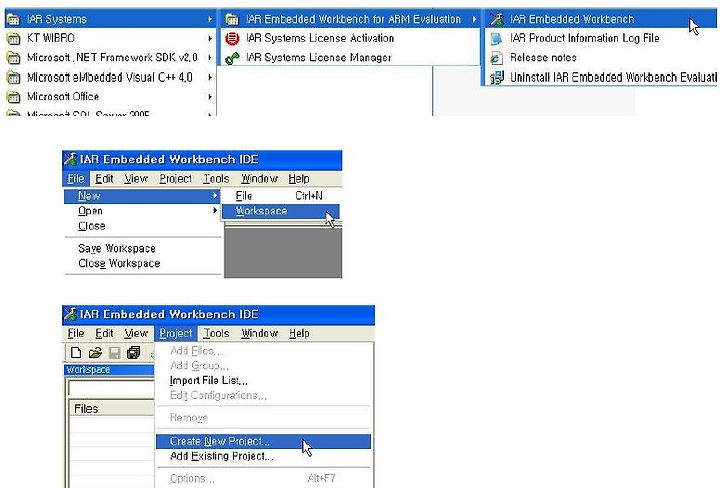This screenshot has width=720, height=488.
Task: Click the KT WIBRO folder icon
Action: (x=13, y=39)
